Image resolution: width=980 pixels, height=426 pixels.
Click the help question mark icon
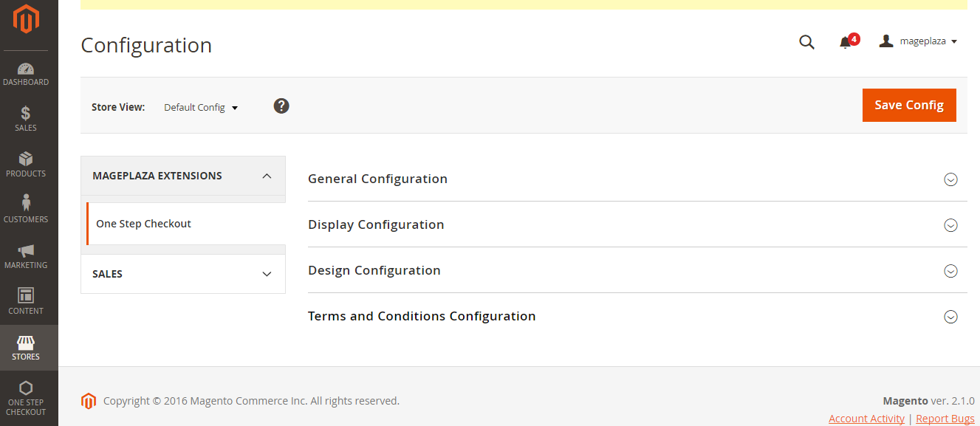[281, 106]
